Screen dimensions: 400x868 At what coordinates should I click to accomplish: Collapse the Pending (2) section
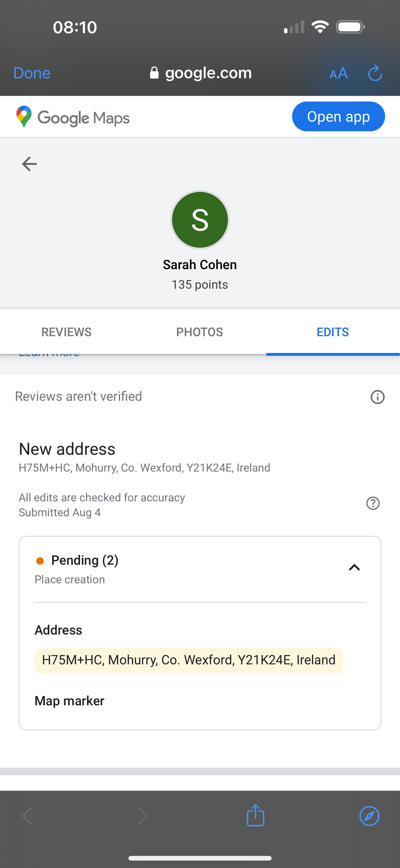tap(354, 568)
